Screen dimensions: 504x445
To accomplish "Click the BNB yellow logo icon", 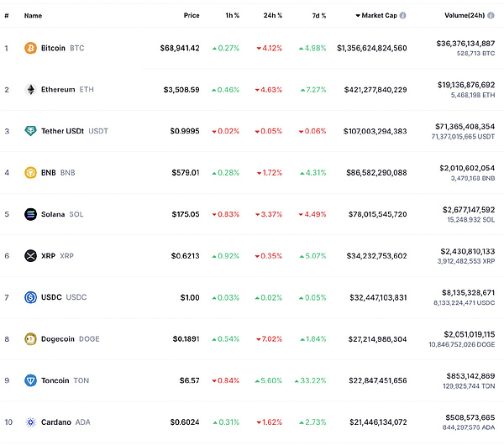I will (x=31, y=173).
